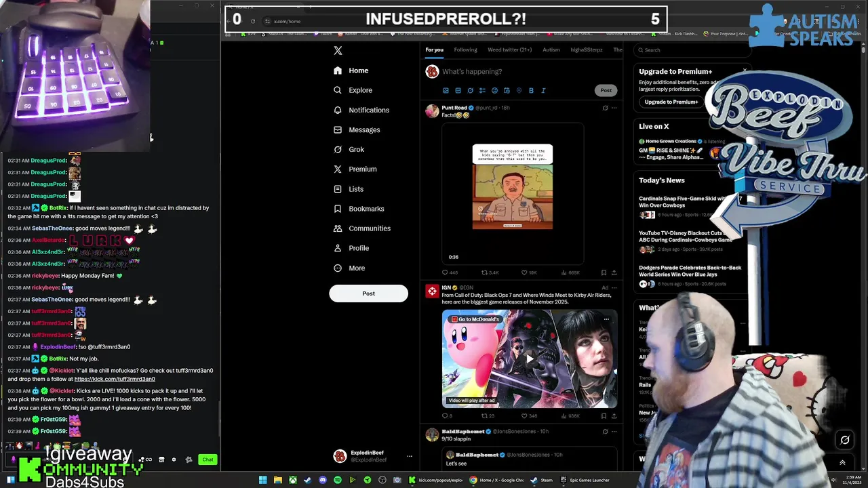868x488 pixels.
Task: Click green Chat button in Kick chat
Action: [208, 460]
